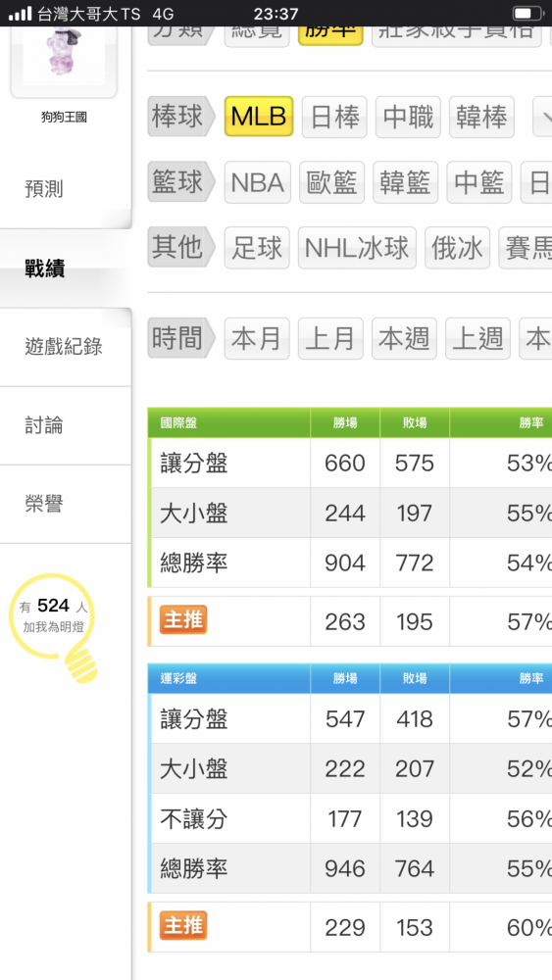The height and width of the screenshot is (980, 552).
Task: Select the NHL冰球 filter button
Action: [357, 248]
